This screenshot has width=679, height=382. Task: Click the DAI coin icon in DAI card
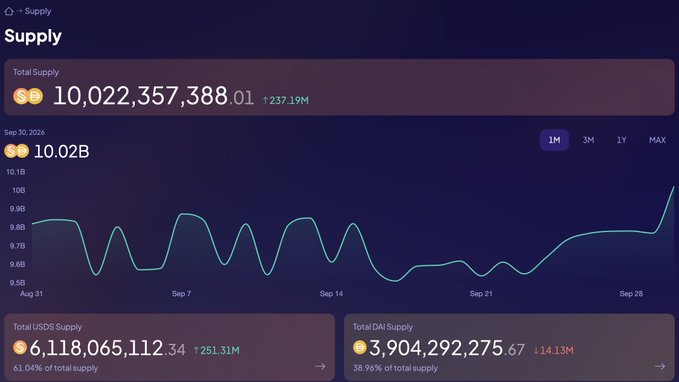click(359, 347)
